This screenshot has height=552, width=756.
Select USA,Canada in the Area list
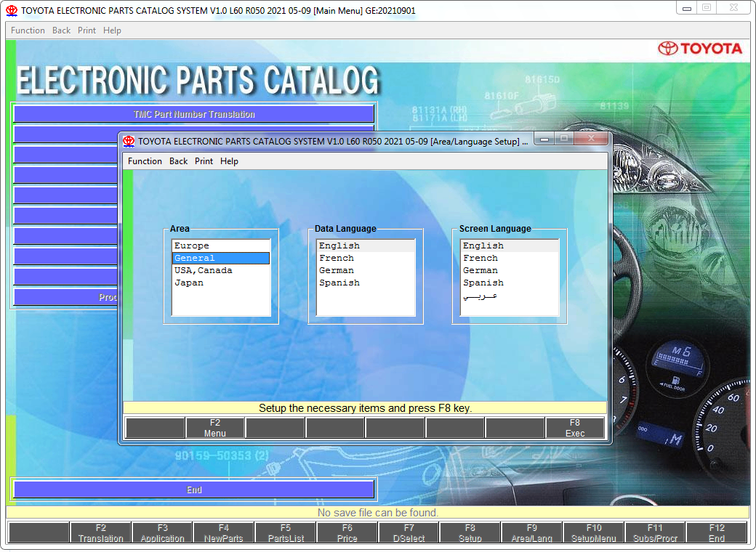pyautogui.click(x=221, y=271)
